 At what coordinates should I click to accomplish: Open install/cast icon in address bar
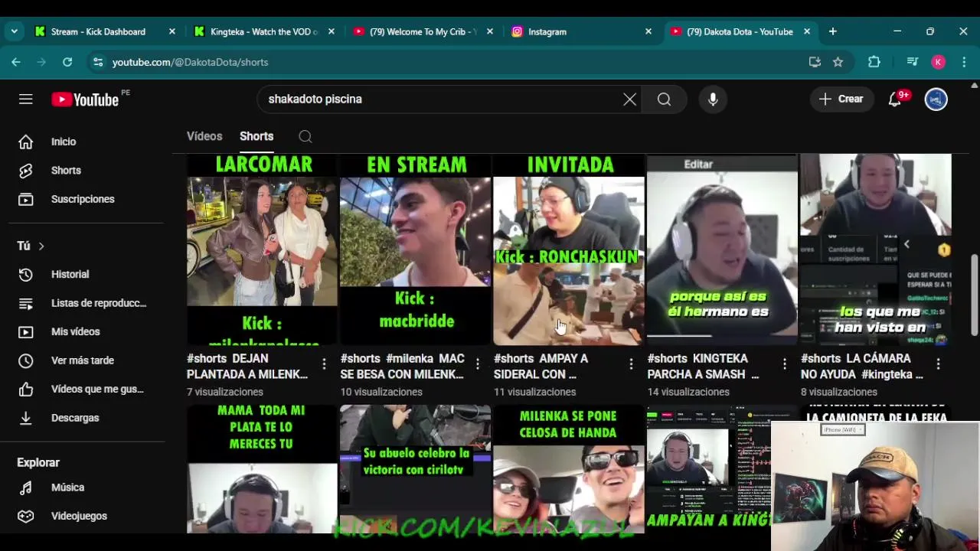[815, 62]
